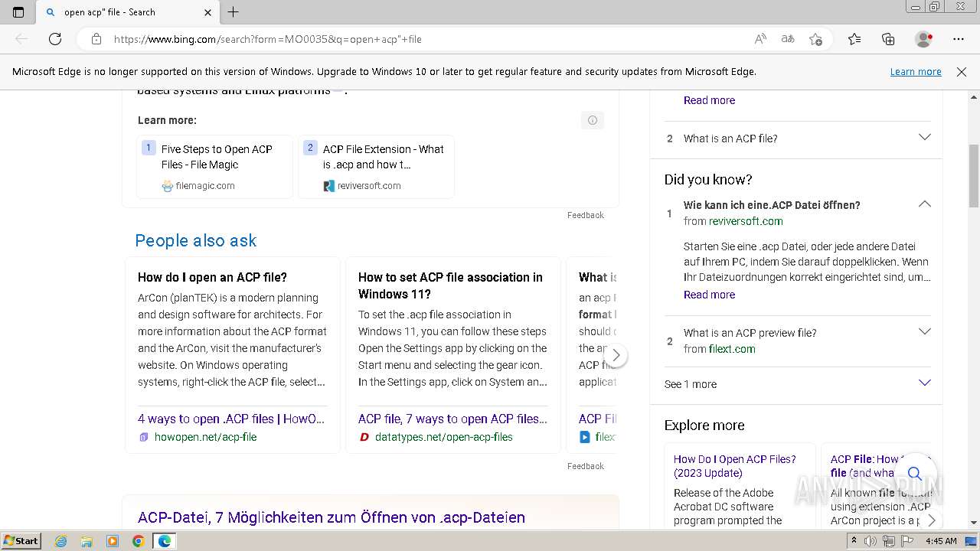This screenshot has height=551, width=980.
Task: Select Edge taskbar button
Action: click(165, 541)
